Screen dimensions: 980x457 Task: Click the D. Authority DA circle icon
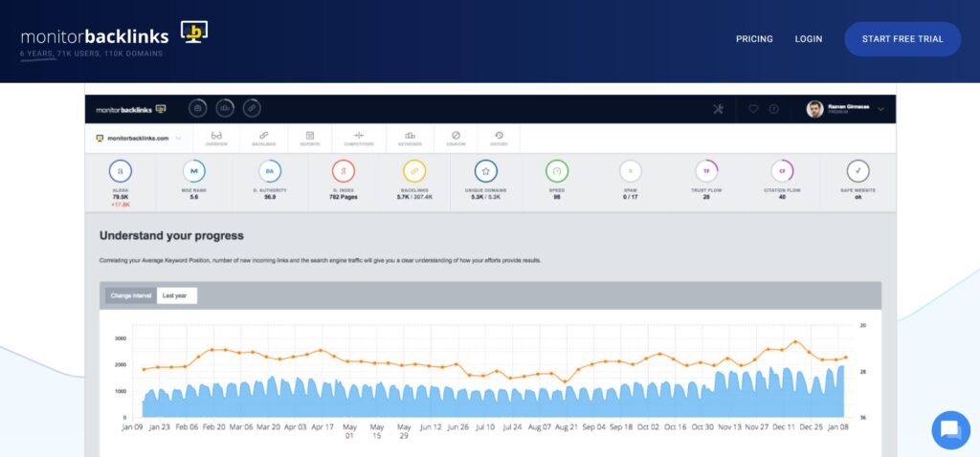pyautogui.click(x=270, y=171)
